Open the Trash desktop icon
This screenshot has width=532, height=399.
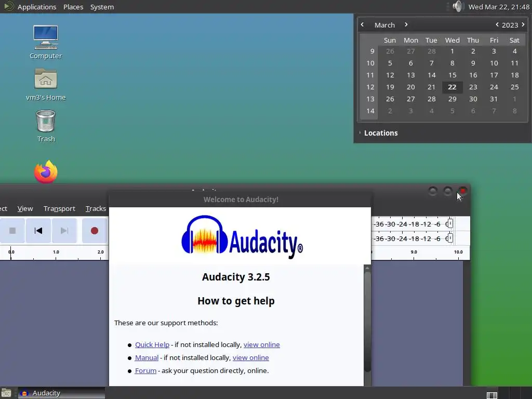point(46,126)
